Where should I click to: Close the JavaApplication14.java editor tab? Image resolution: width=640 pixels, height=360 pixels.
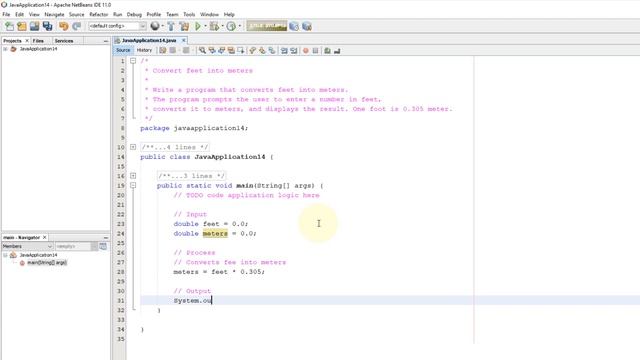pos(184,40)
